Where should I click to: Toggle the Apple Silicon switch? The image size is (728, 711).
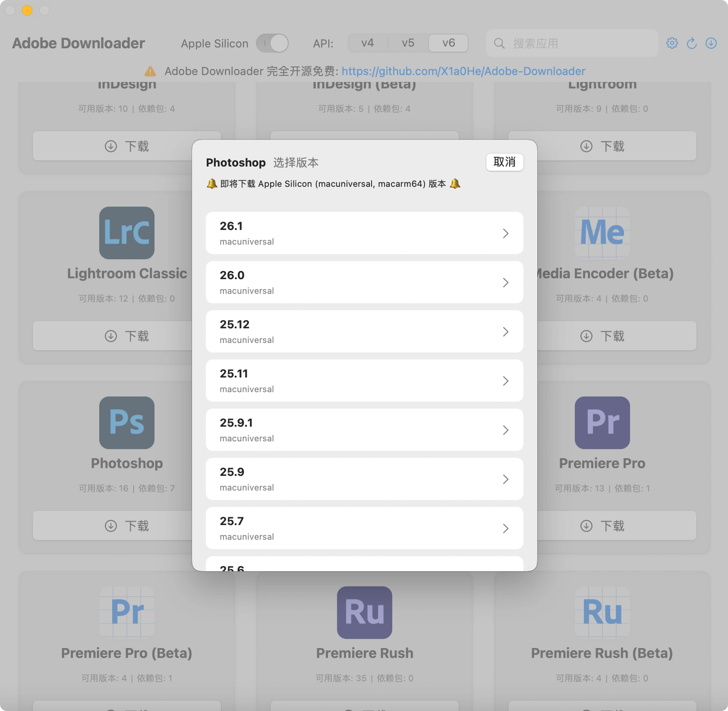point(272,43)
